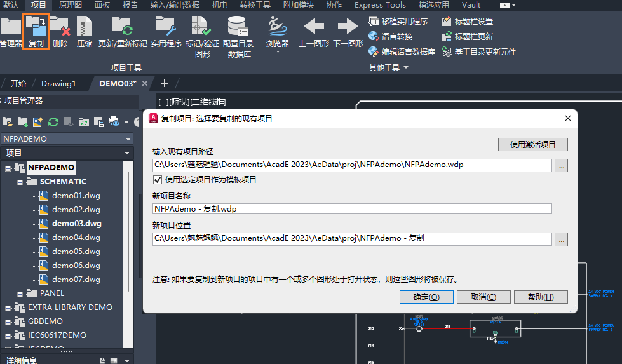622x364 pixels.
Task: Toggle 使用选定项目作为模板项目 checkbox
Action: coord(158,180)
